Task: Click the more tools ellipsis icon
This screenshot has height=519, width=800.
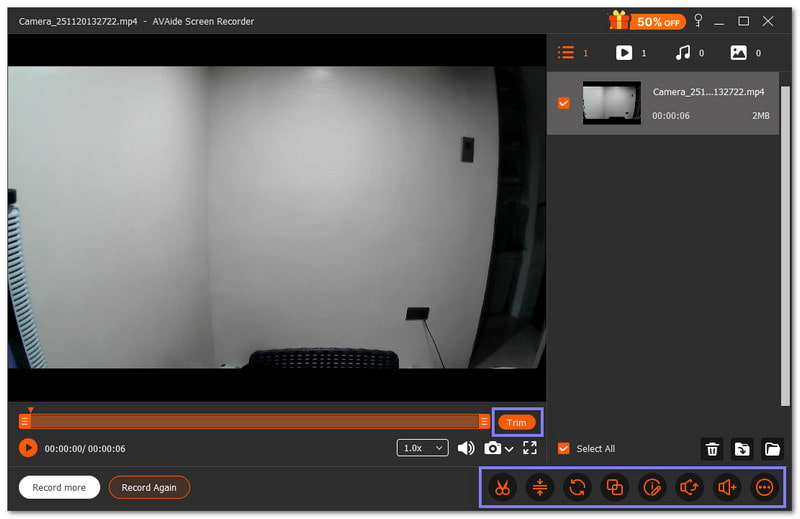Action: tap(765, 488)
